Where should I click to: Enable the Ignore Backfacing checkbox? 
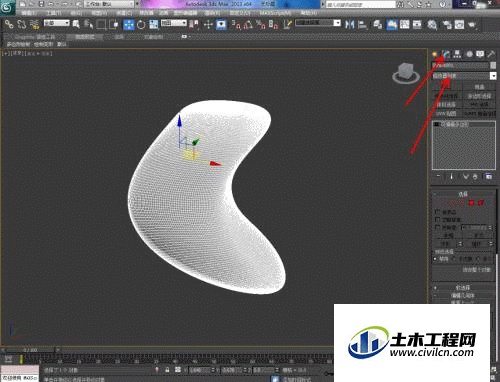(438, 219)
